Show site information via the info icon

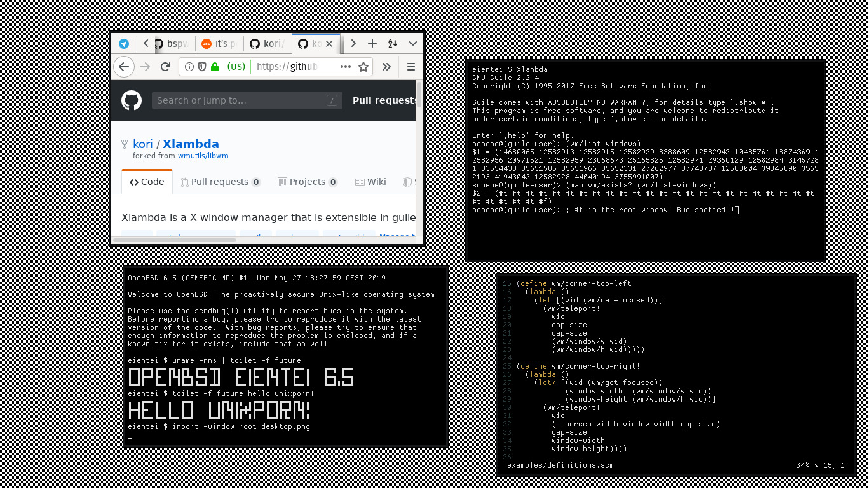(189, 67)
